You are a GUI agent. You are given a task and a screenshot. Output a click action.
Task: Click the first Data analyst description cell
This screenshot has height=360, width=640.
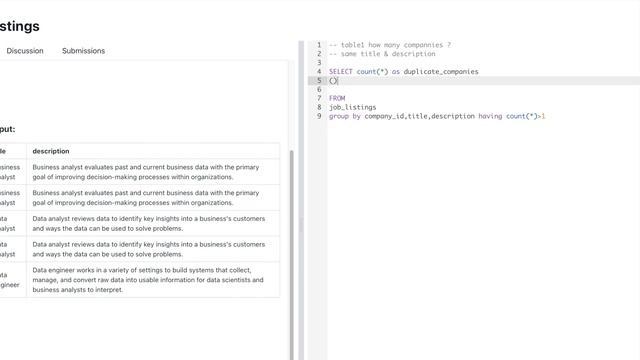click(153, 223)
